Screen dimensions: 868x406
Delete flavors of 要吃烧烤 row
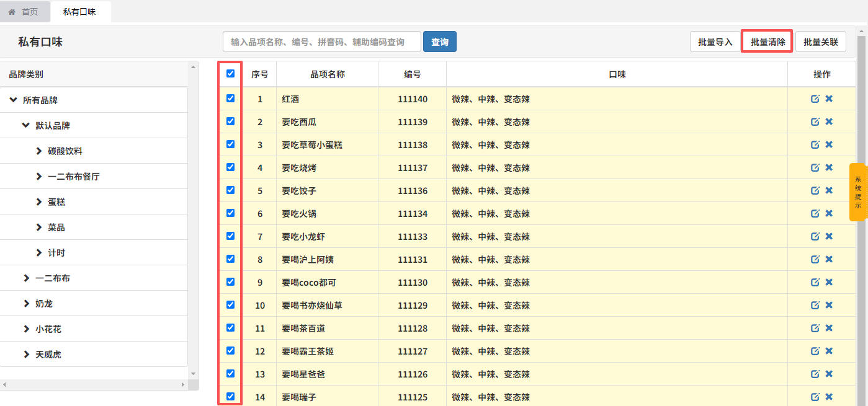(x=829, y=167)
